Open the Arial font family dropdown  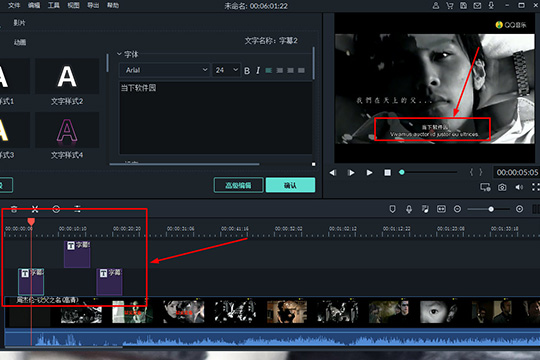[x=165, y=70]
